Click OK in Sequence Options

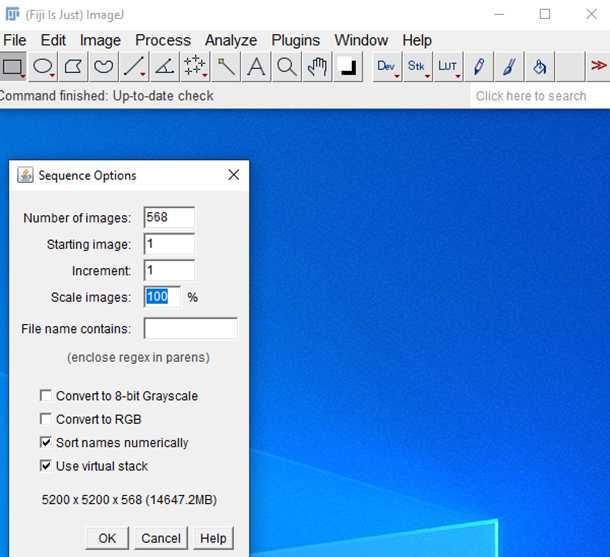[x=107, y=538]
